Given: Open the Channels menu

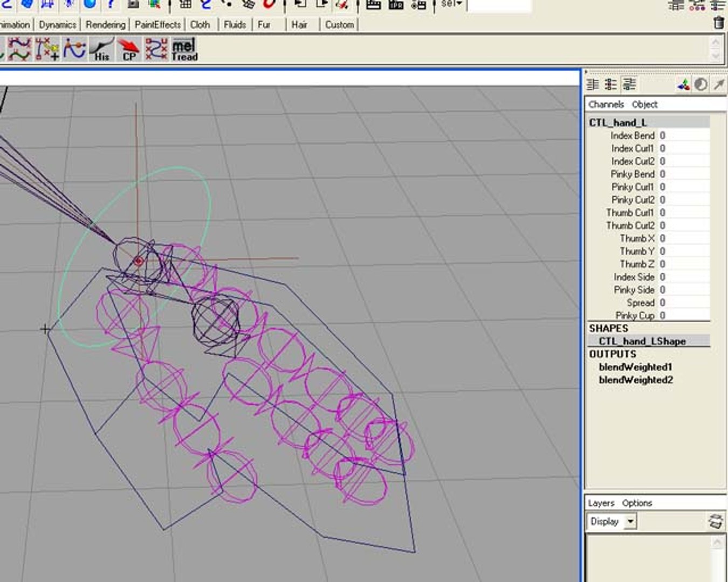Looking at the screenshot, I should tap(606, 105).
